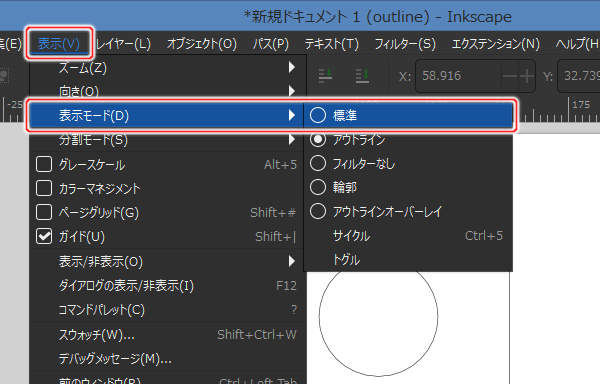The height and width of the screenshot is (384, 600).
Task: Open the ヘルプ(H) menu
Action: click(x=577, y=44)
